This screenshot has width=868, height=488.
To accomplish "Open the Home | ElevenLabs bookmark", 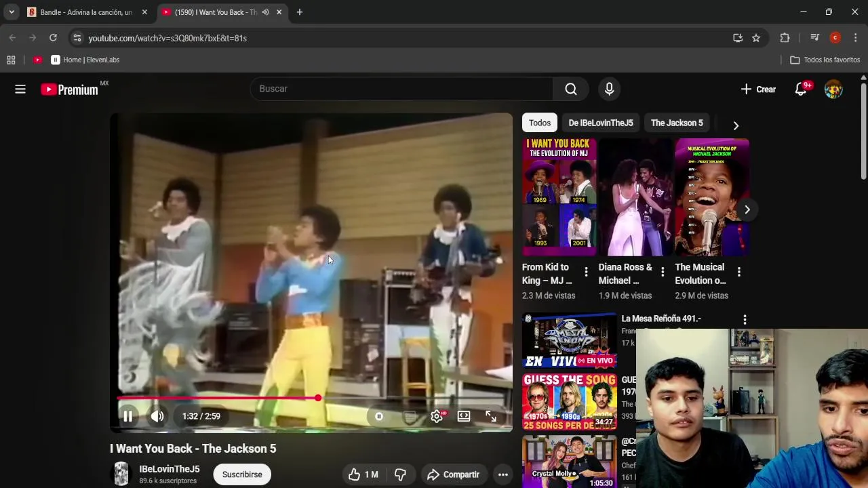I will click(85, 60).
